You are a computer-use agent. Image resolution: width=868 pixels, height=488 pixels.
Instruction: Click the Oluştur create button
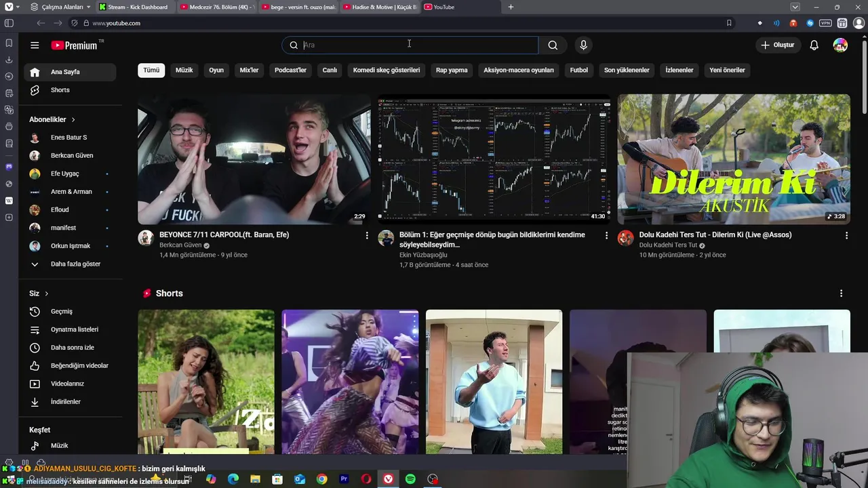point(777,45)
